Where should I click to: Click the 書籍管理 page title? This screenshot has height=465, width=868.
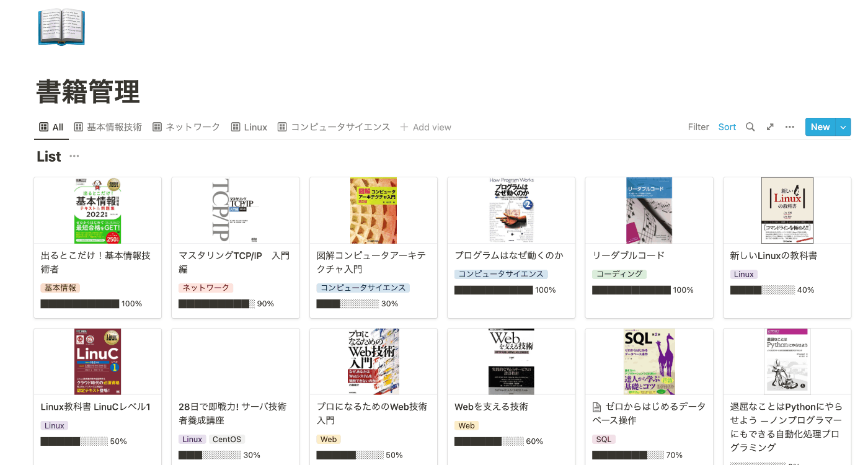coord(88,92)
